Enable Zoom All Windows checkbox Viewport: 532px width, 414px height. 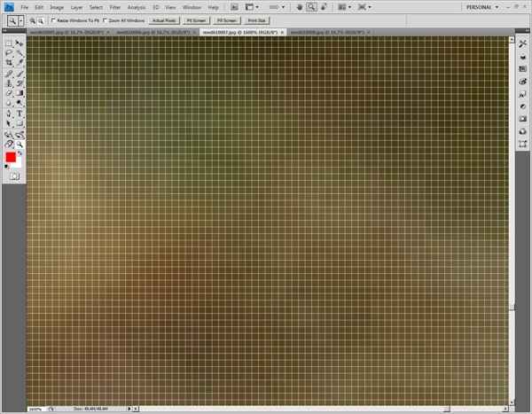(106, 20)
